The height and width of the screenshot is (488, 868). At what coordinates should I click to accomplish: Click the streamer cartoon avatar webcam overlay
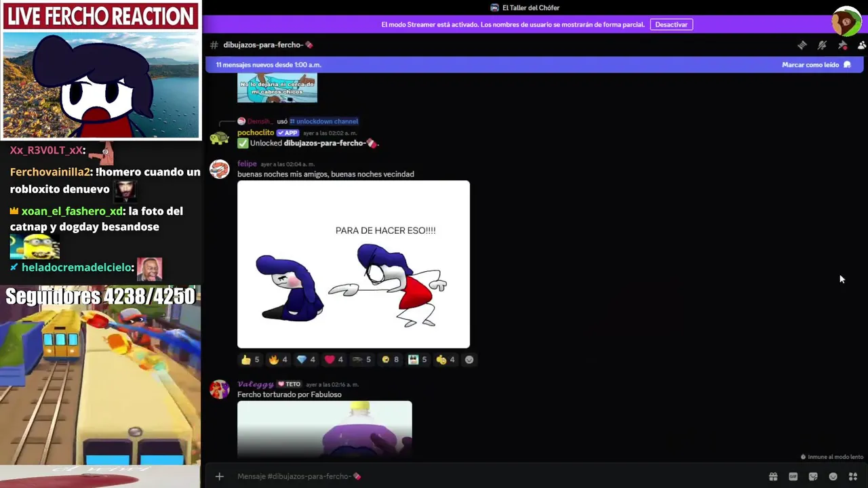(x=101, y=85)
